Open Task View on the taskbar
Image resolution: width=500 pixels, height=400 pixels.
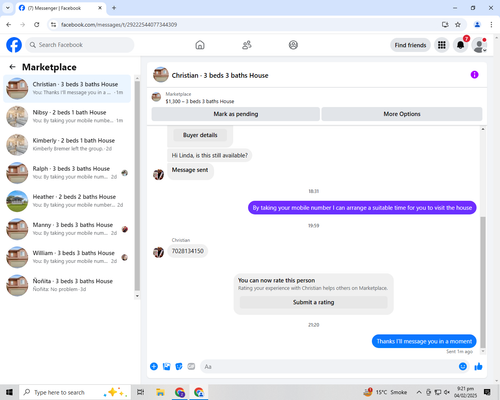click(x=141, y=392)
